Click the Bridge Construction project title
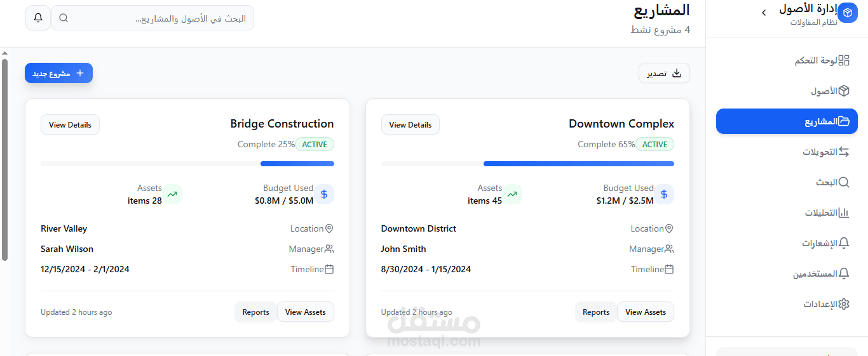The width and height of the screenshot is (868, 356). 282,124
